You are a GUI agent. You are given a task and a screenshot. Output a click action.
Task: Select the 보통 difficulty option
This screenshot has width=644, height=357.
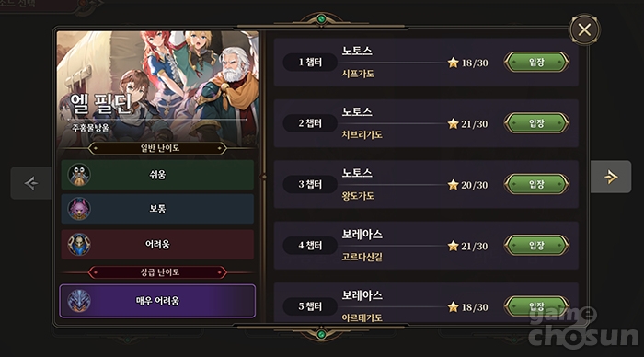(157, 209)
